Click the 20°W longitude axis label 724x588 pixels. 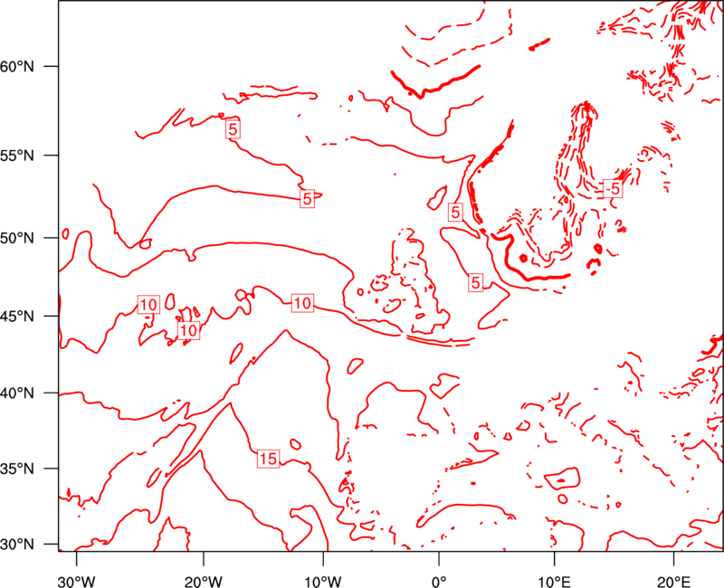tap(204, 582)
